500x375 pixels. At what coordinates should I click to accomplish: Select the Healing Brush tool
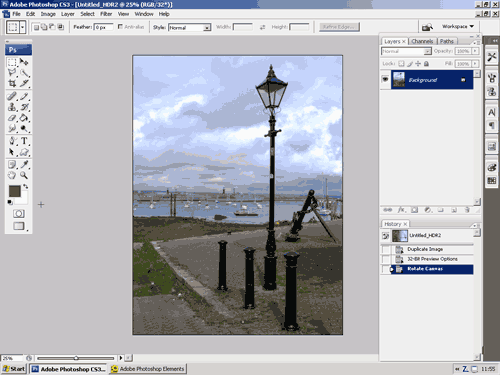pos(12,97)
